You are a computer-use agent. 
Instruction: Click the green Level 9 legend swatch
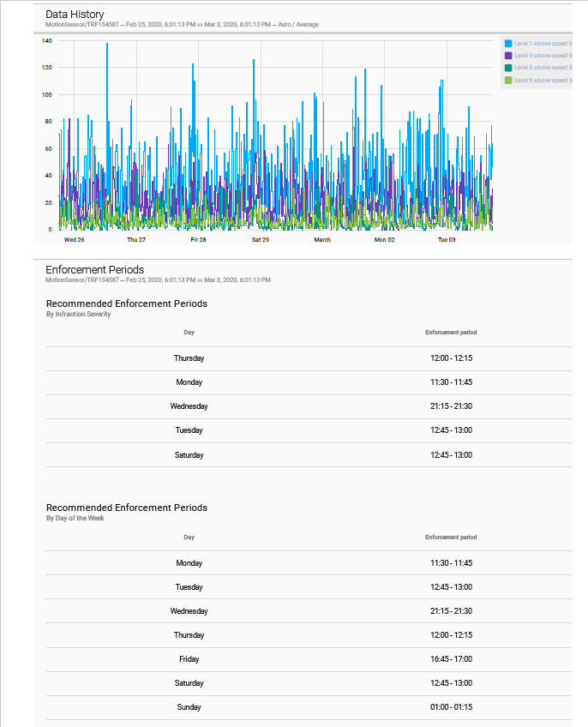(508, 81)
